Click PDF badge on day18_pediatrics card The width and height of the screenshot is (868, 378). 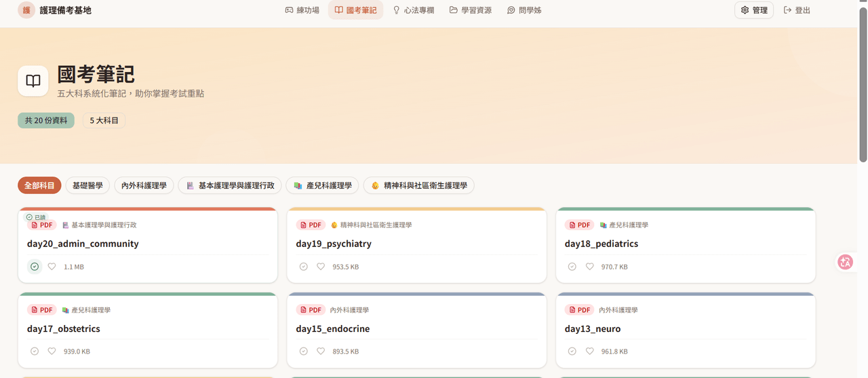click(x=580, y=225)
